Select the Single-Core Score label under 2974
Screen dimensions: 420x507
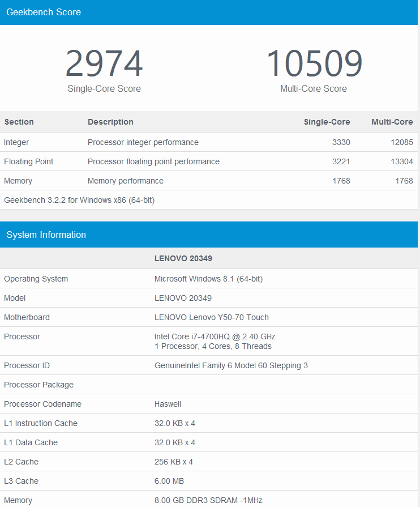pyautogui.click(x=104, y=89)
